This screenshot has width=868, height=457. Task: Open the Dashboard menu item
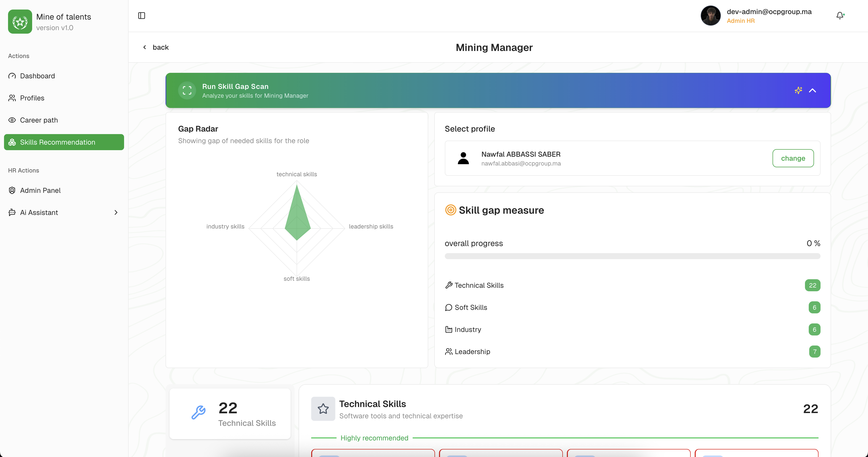[37, 76]
